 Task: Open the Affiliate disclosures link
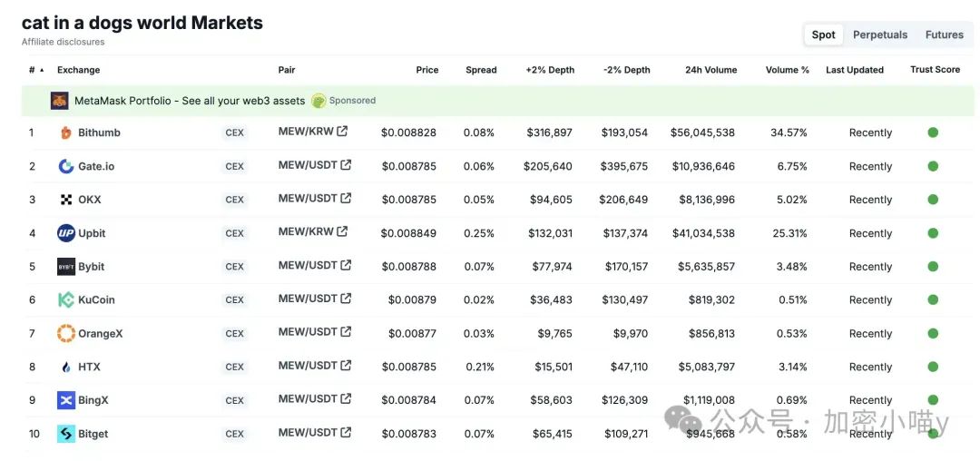pyautogui.click(x=63, y=42)
